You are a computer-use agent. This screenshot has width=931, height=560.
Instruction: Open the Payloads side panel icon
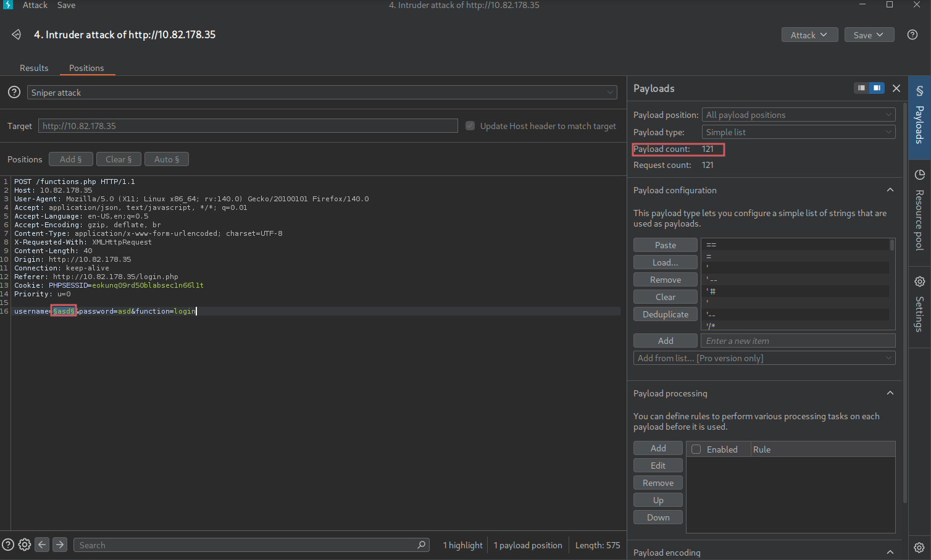click(919, 91)
